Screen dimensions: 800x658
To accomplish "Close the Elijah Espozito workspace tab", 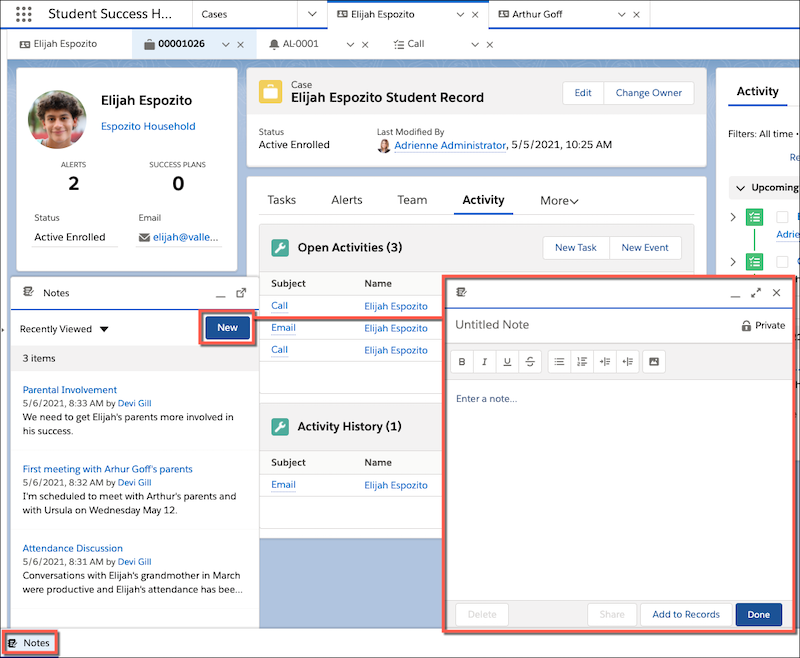I will (475, 15).
